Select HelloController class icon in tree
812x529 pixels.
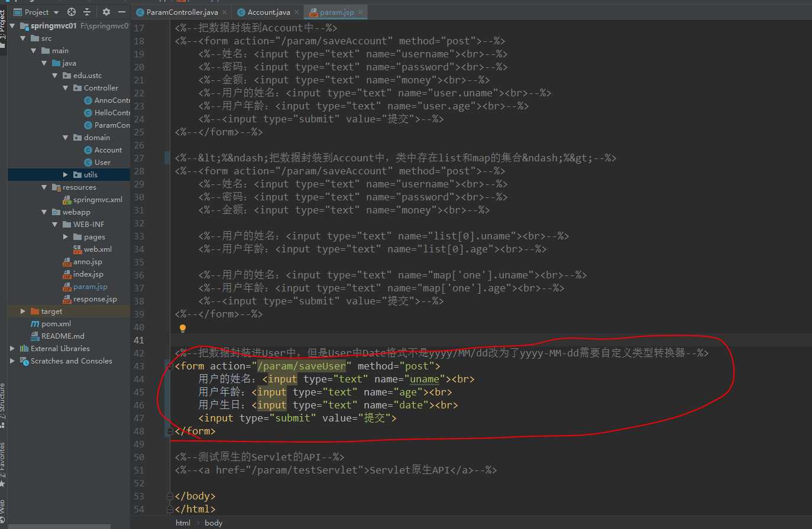(x=88, y=113)
